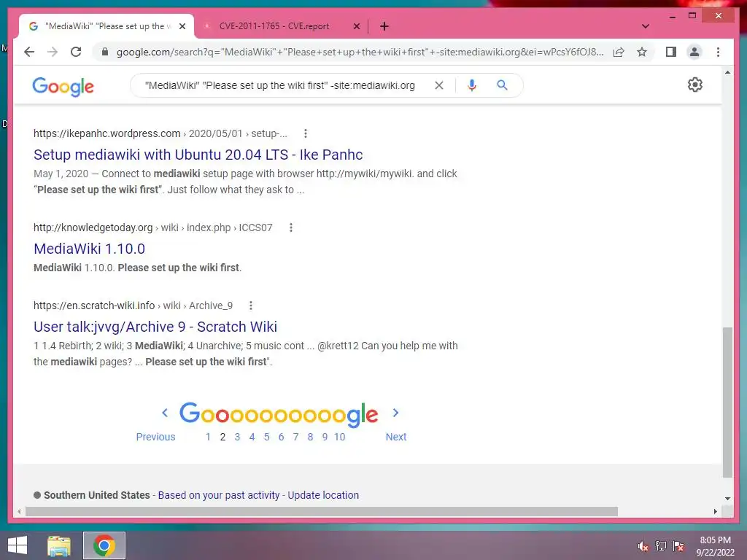
Task: Click the en.scratch-wiki.info URL breadcrumb
Action: click(133, 306)
